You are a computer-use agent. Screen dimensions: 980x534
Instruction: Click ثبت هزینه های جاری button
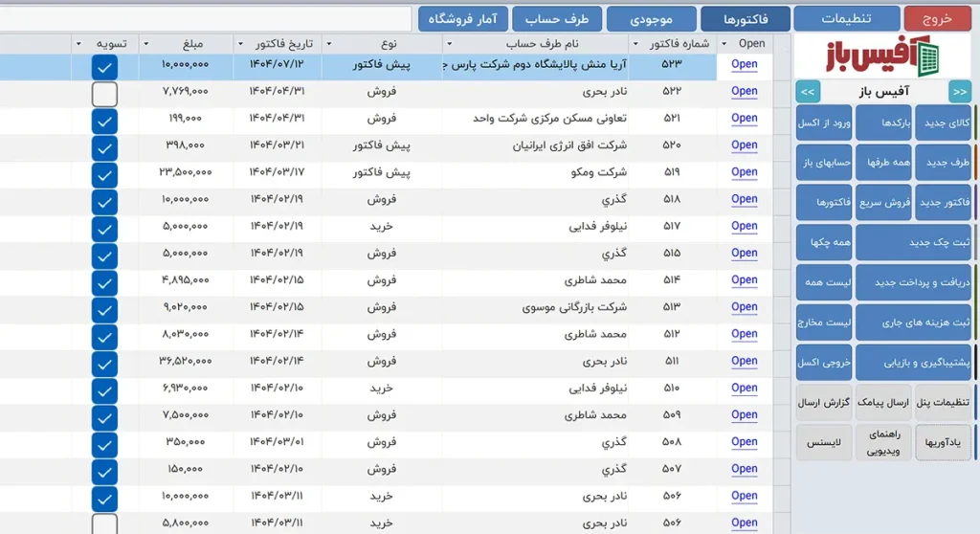(x=914, y=323)
